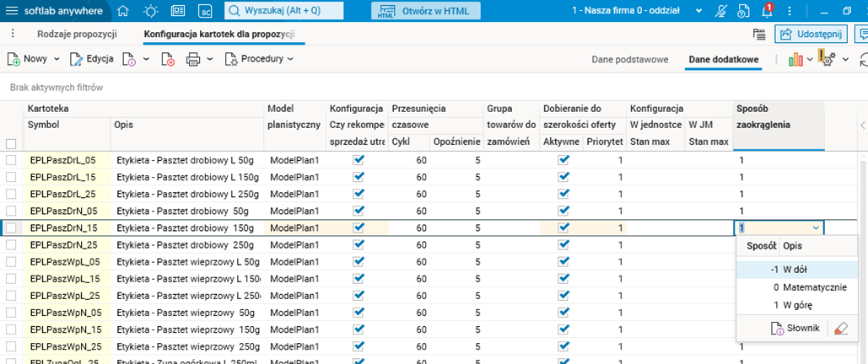
Task: Click the BC icon in header
Action: [205, 11]
